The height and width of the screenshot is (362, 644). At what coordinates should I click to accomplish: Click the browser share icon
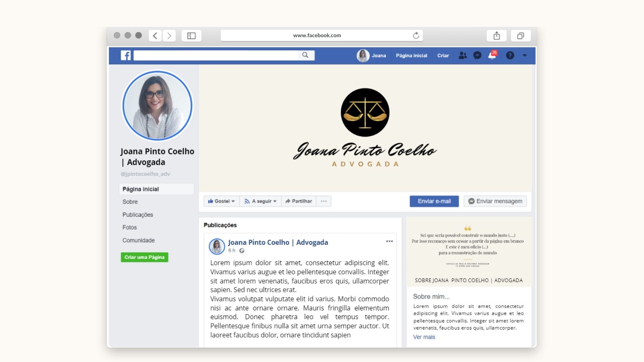click(x=497, y=36)
